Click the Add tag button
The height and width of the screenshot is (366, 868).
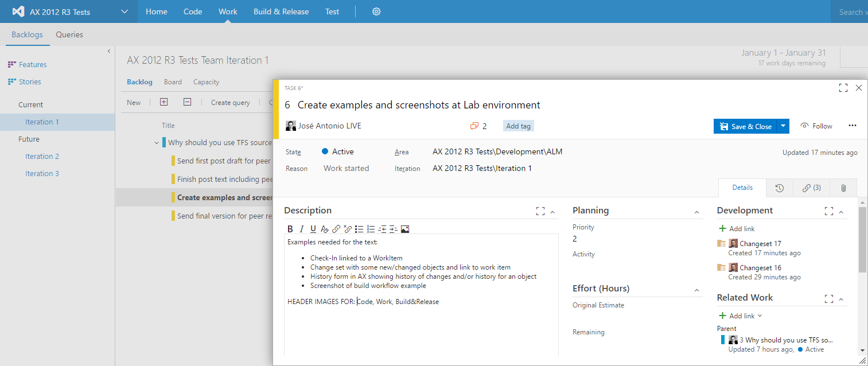518,126
